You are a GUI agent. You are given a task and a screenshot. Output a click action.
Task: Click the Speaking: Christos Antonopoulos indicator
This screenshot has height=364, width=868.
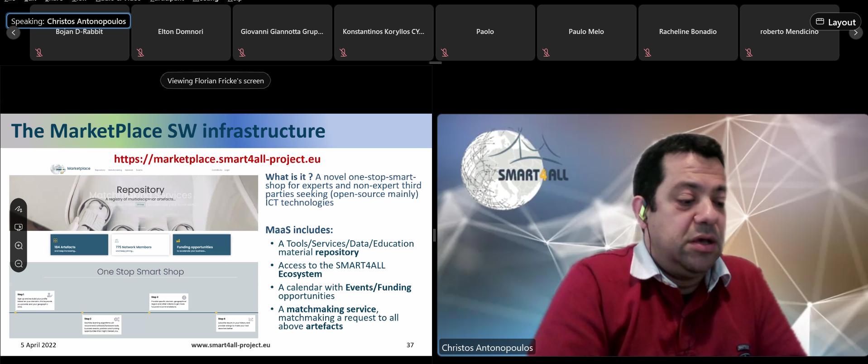pyautogui.click(x=68, y=21)
